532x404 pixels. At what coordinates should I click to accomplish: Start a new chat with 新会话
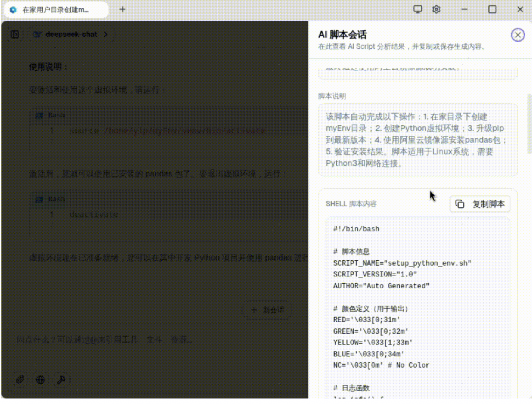(266, 310)
